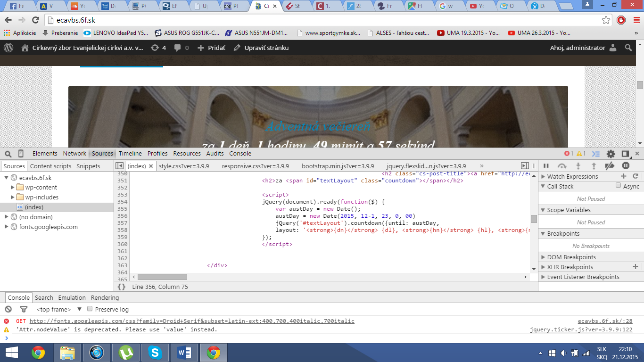
Task: Open the jquery.ticker.js source link
Action: point(581,329)
